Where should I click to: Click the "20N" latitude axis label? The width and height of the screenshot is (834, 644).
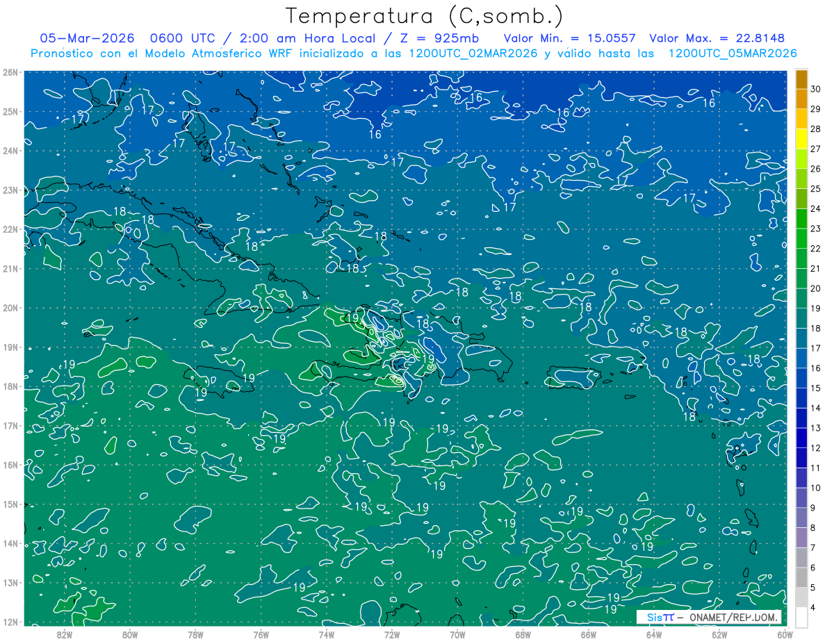click(x=10, y=308)
